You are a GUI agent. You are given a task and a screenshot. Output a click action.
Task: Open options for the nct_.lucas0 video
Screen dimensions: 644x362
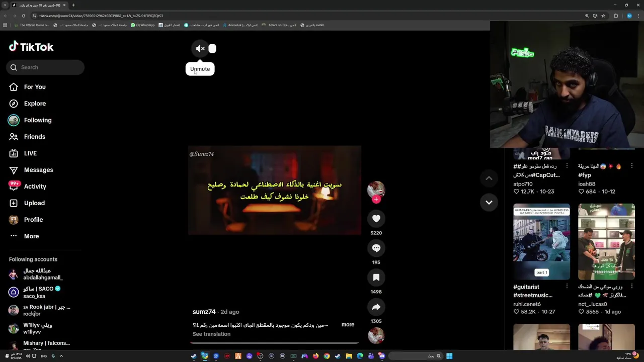point(632,286)
